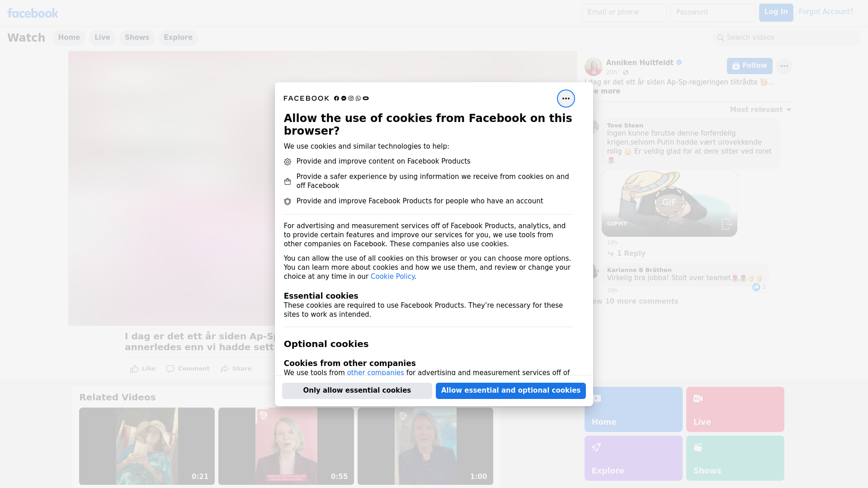Open related video with 0:55 duration
Image resolution: width=868 pixels, height=488 pixels.
286,446
